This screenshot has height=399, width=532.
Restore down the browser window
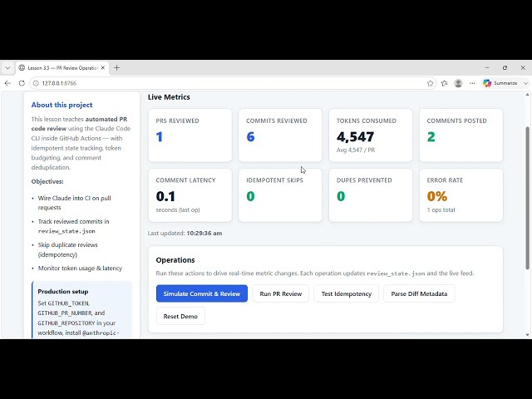tap(505, 68)
